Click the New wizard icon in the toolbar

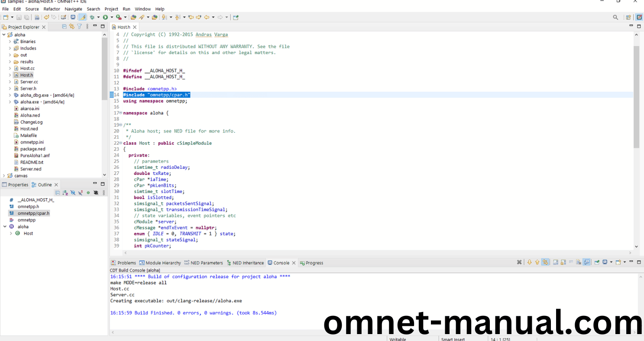click(5, 17)
